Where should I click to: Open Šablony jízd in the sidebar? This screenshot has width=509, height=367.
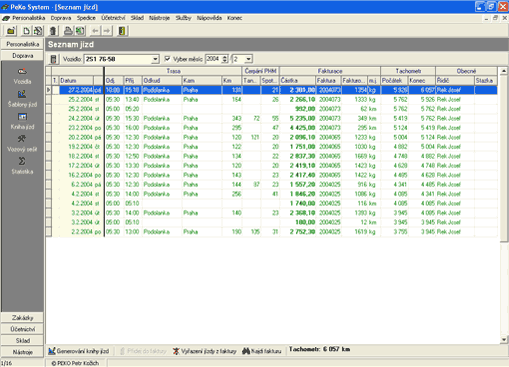pos(22,99)
